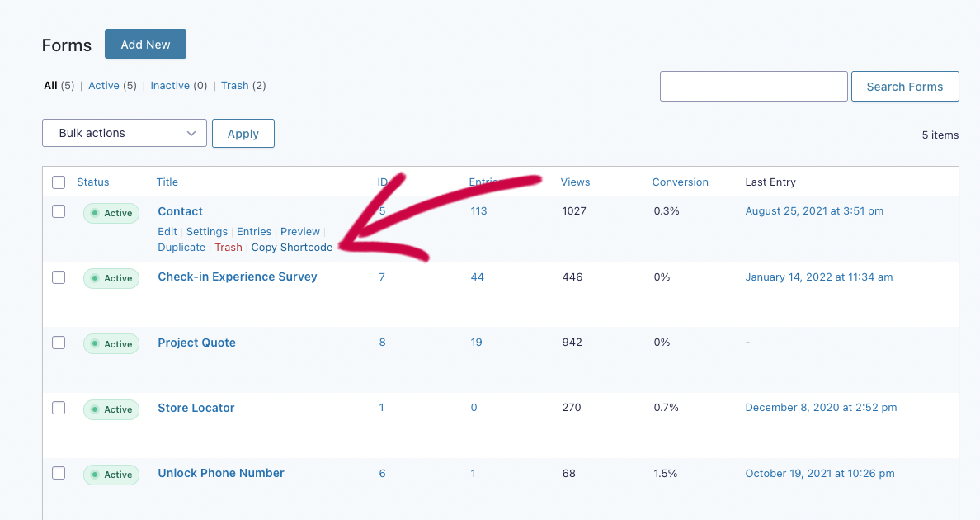Screen dimensions: 980x520
Task: Apply the selected bulk action
Action: 243,133
